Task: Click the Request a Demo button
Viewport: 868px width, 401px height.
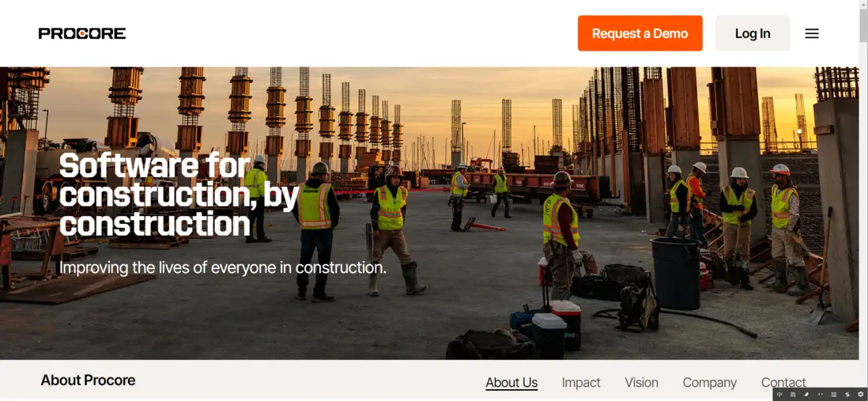Action: pyautogui.click(x=640, y=33)
